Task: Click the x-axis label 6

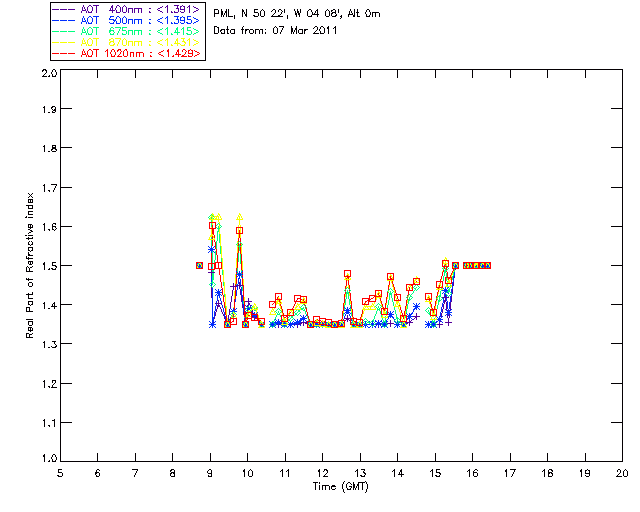Action: click(98, 473)
